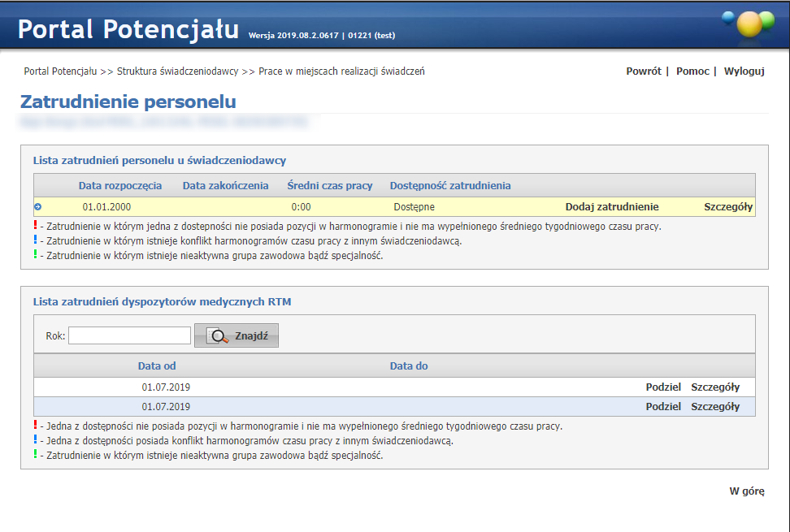Viewport: 790px width, 532px height.
Task: Sort by Data rozpoczęcia column header
Action: pos(120,186)
